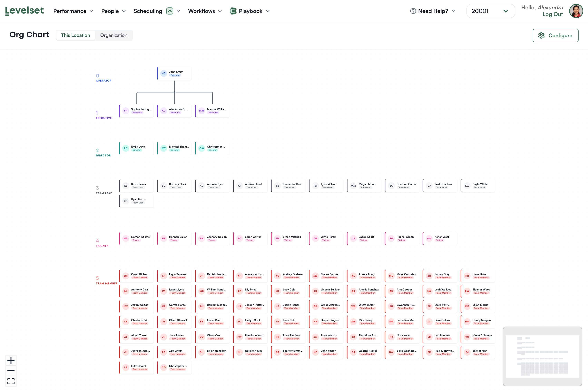
Task: Expand the Performance menu chevron
Action: pos(92,11)
